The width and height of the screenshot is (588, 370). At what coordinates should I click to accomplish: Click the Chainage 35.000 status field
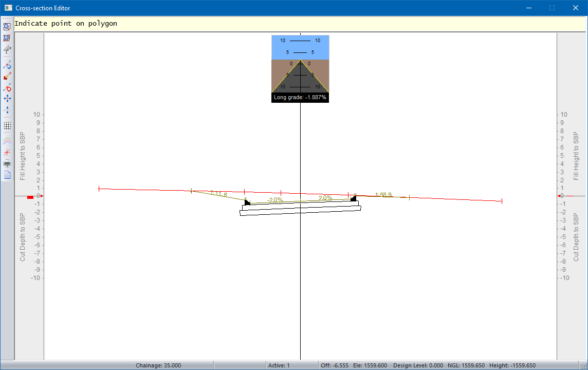tap(158, 365)
